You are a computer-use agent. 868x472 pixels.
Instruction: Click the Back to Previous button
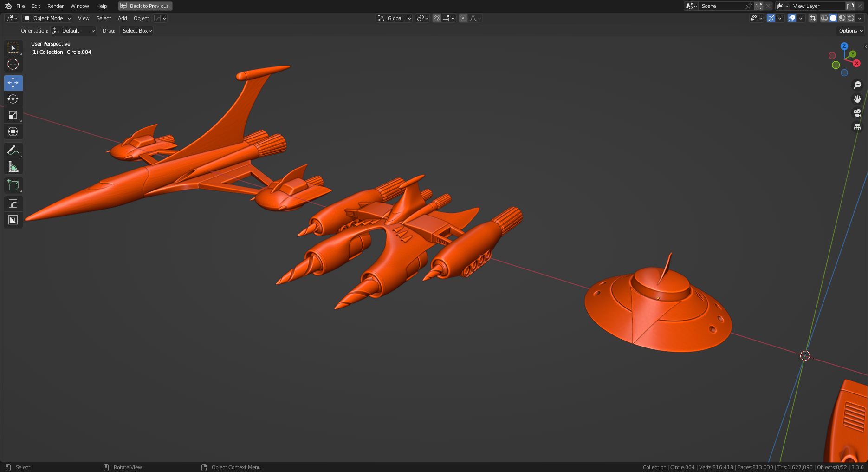point(145,6)
